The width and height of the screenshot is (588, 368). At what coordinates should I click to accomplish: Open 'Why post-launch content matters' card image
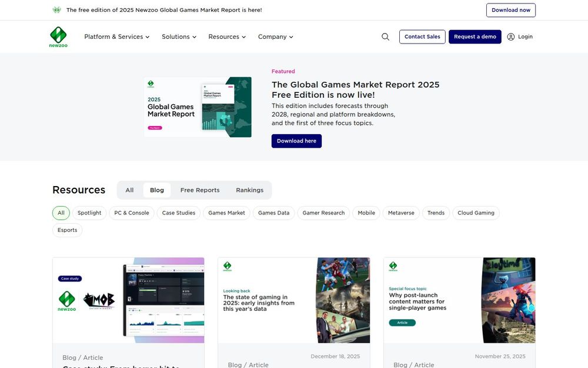(459, 300)
